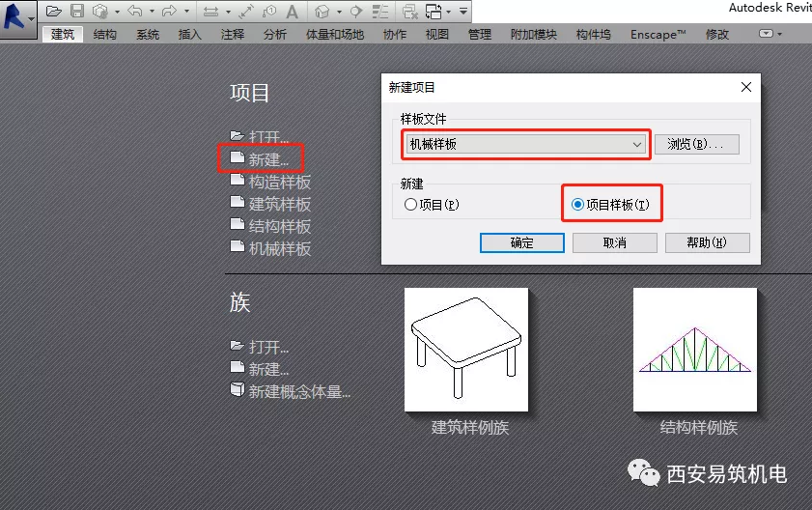Switch to the 系统 ribbon tab
This screenshot has width=812, height=510.
coord(148,34)
